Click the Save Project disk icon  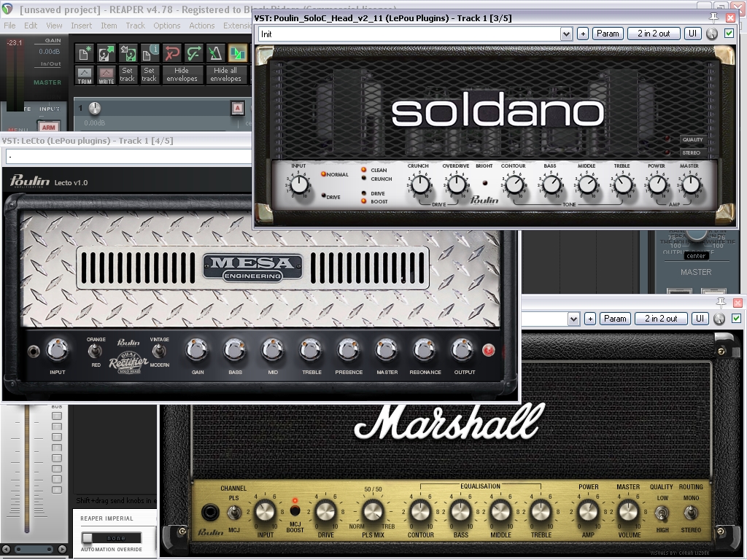tap(128, 53)
